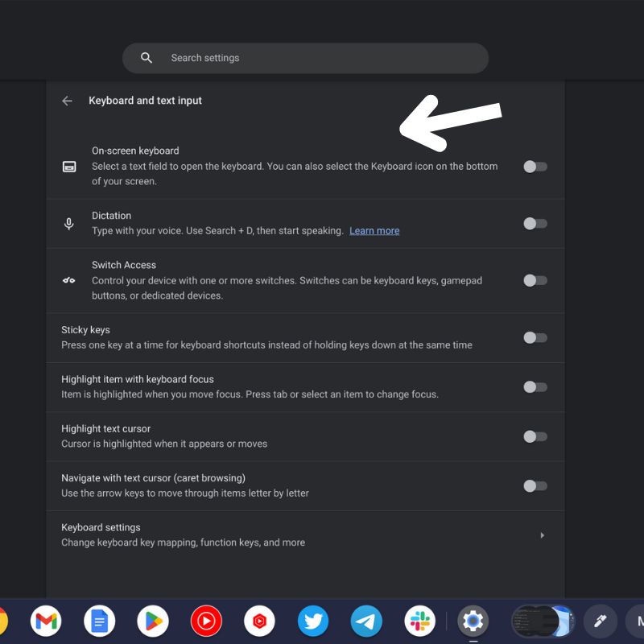The image size is (644, 644).
Task: Open the Learn more link under Dictation
Action: (374, 231)
